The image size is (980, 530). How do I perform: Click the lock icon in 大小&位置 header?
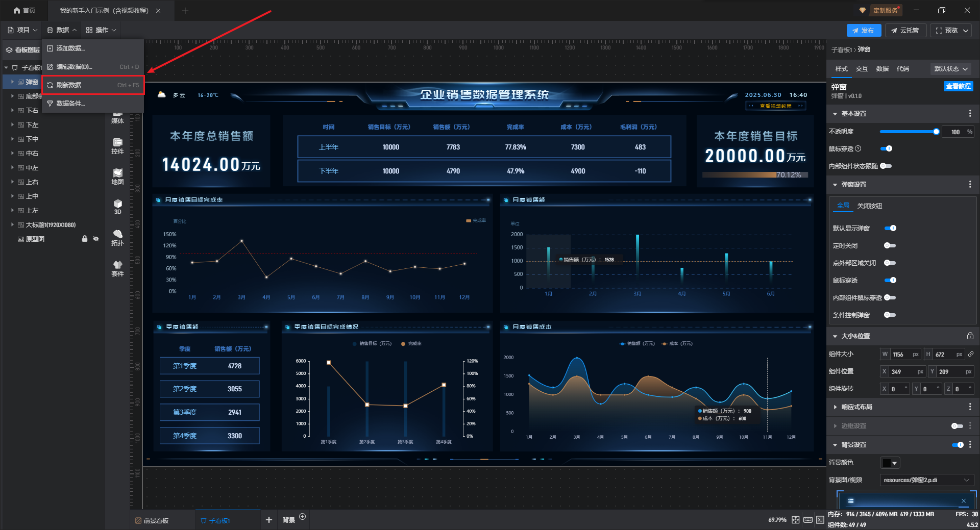(x=970, y=336)
